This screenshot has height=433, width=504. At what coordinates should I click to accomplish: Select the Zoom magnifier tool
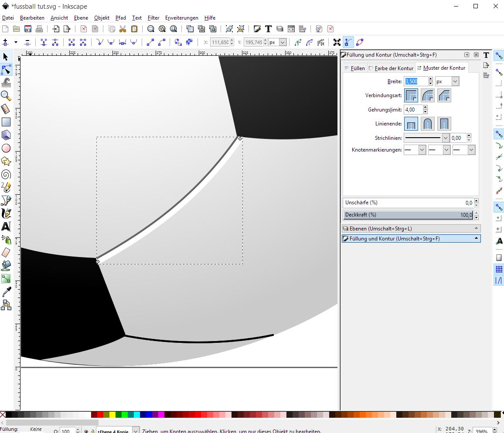point(6,95)
